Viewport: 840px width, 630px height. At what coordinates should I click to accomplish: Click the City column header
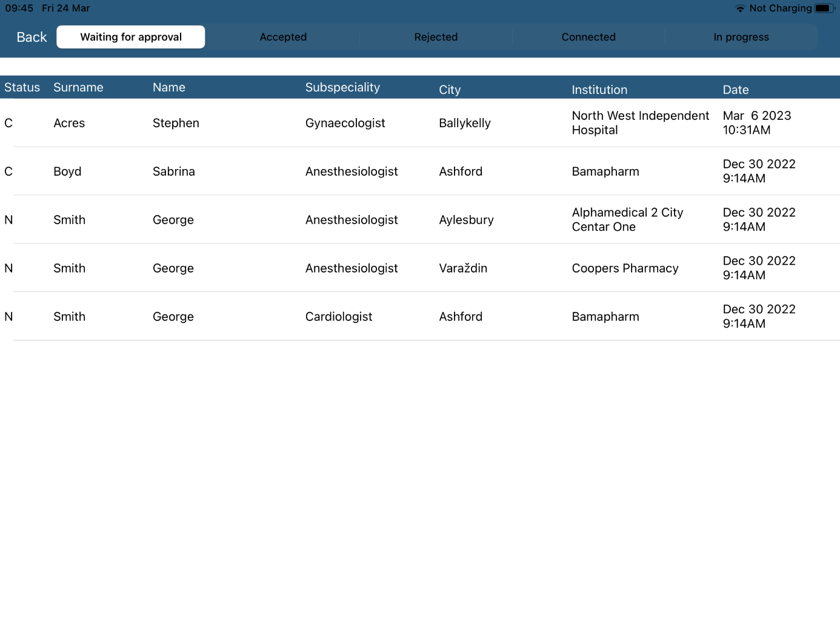(450, 90)
